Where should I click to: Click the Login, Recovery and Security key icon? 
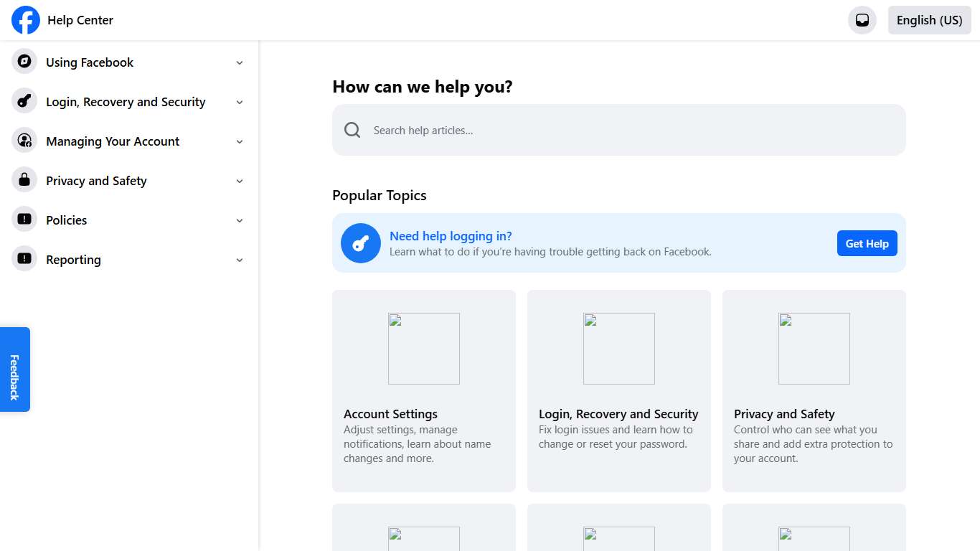pos(24,101)
